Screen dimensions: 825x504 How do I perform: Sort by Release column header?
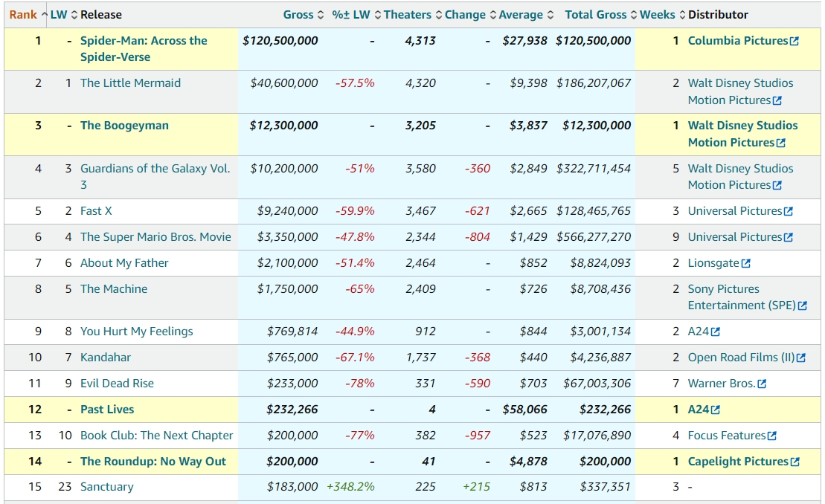[x=101, y=15]
